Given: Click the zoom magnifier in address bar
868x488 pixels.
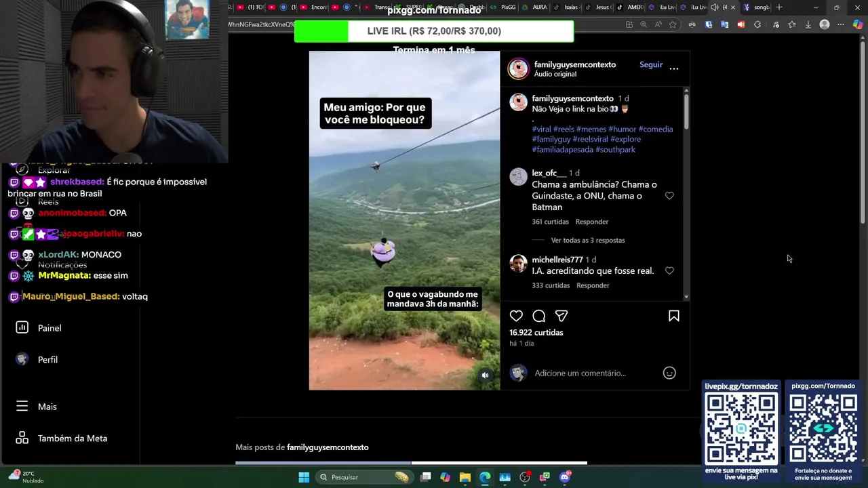Looking at the screenshot, I should click(644, 24).
